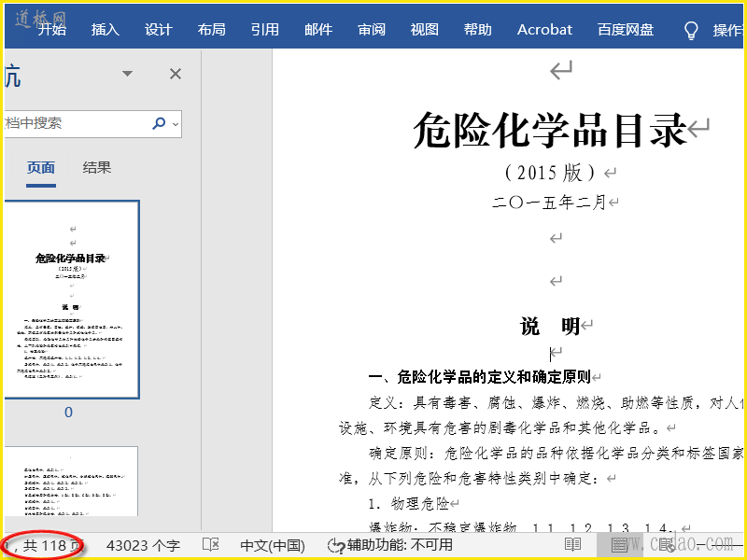This screenshot has width=747, height=560.
Task: Select the Print Layout view icon
Action: (x=619, y=545)
